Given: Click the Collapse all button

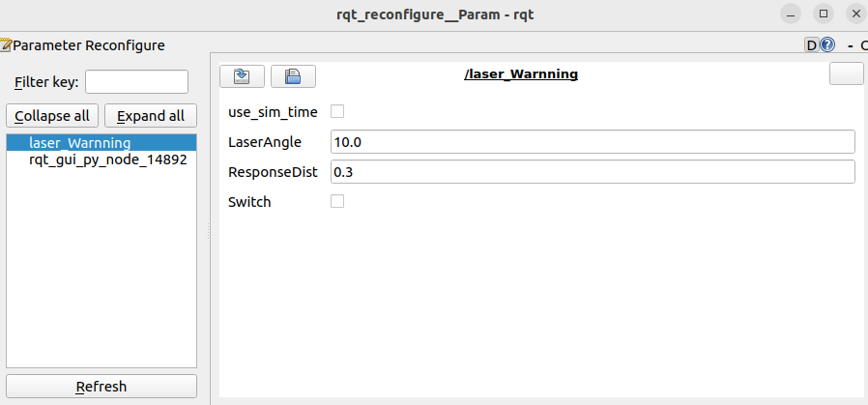Looking at the screenshot, I should pos(52,116).
